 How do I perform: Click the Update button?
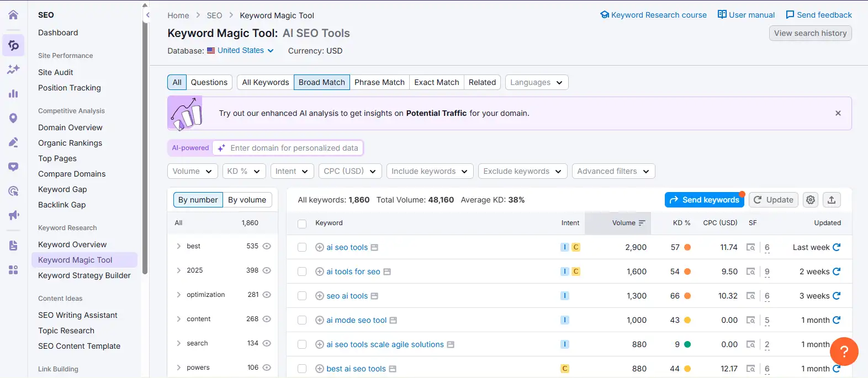click(x=774, y=200)
